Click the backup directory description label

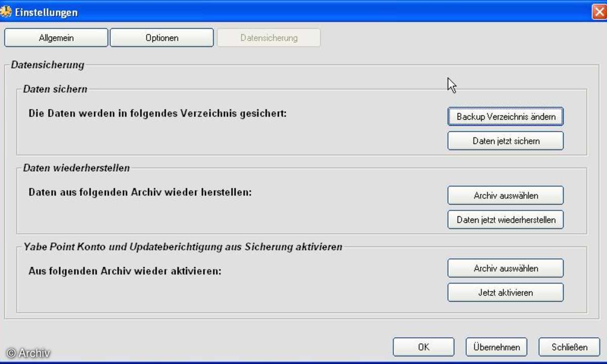click(157, 113)
